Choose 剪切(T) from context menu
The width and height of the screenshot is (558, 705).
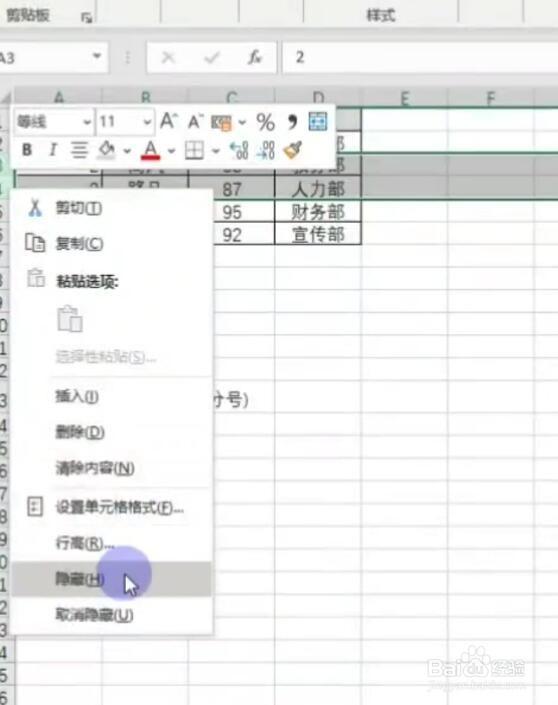click(112, 209)
